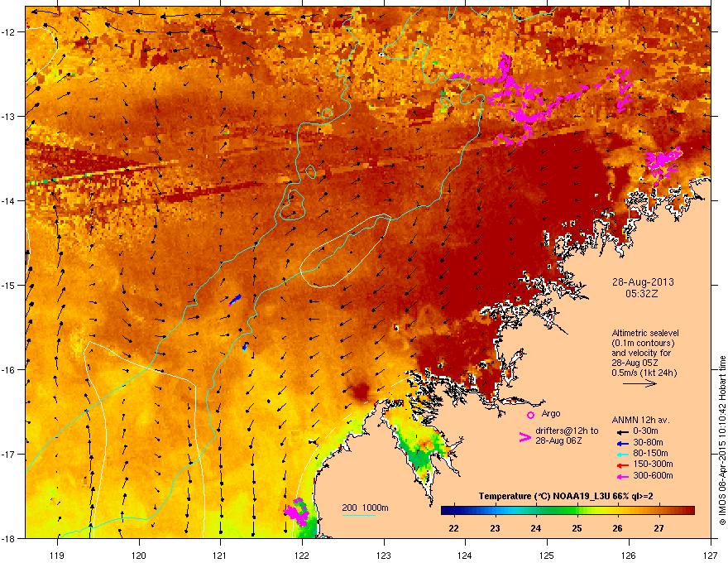Click the date label 28-Aug-2013
Image resolution: width=728 pixels, height=563 pixels.
(x=643, y=282)
